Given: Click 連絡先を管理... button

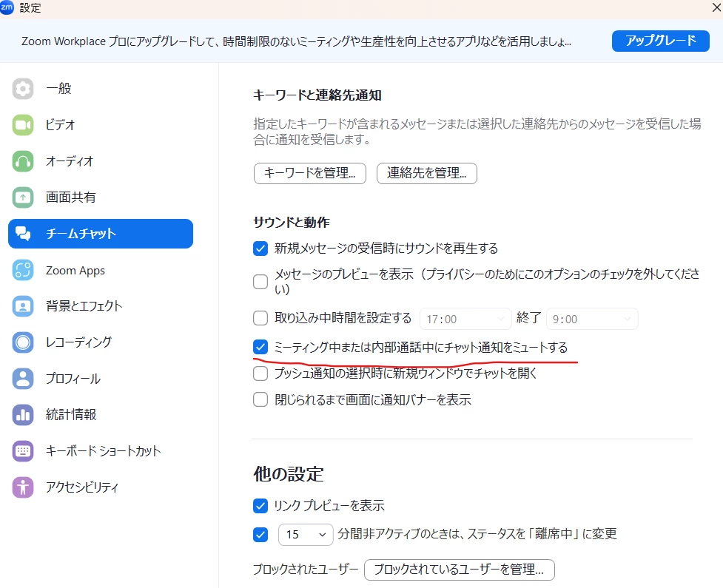Looking at the screenshot, I should (x=426, y=173).
